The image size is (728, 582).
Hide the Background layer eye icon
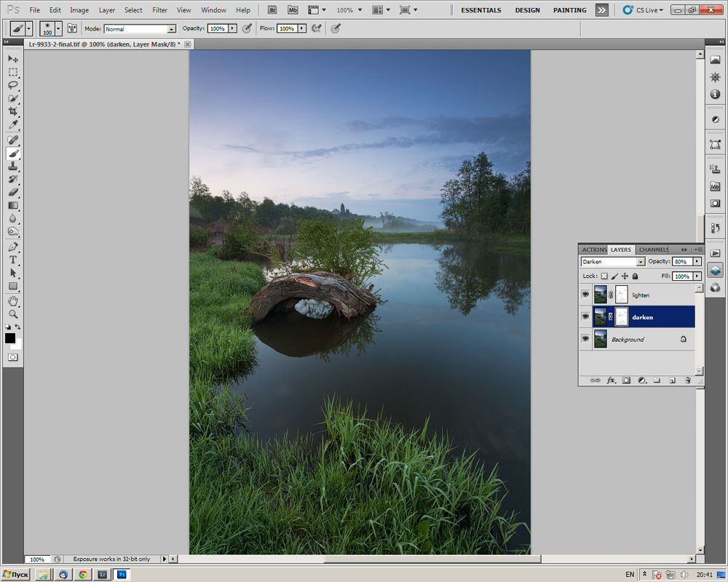coord(585,339)
